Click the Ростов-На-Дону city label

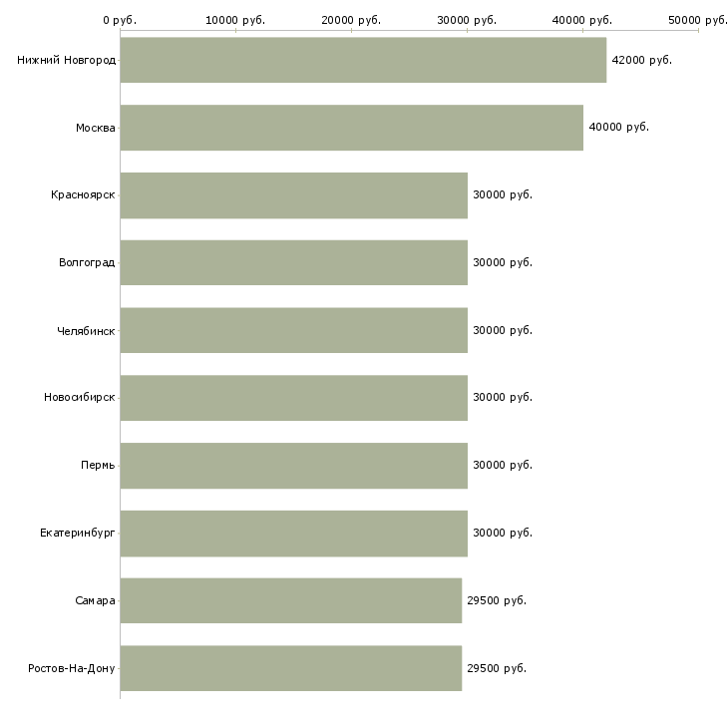click(x=72, y=668)
